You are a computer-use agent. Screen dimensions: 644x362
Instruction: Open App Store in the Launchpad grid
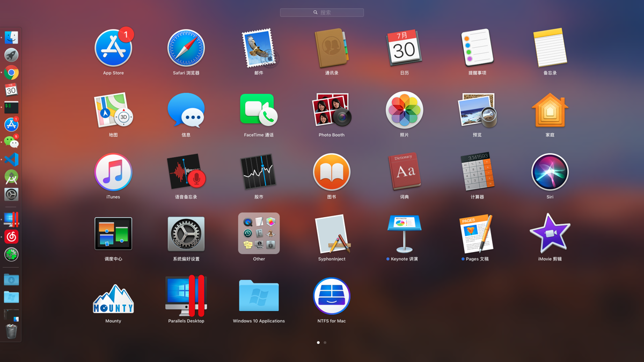pyautogui.click(x=113, y=48)
